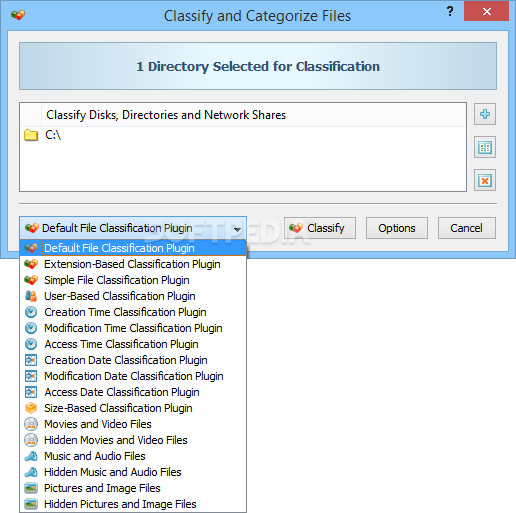Close the Classify and Categorize Files dialog
The height and width of the screenshot is (513, 516).
487,12
